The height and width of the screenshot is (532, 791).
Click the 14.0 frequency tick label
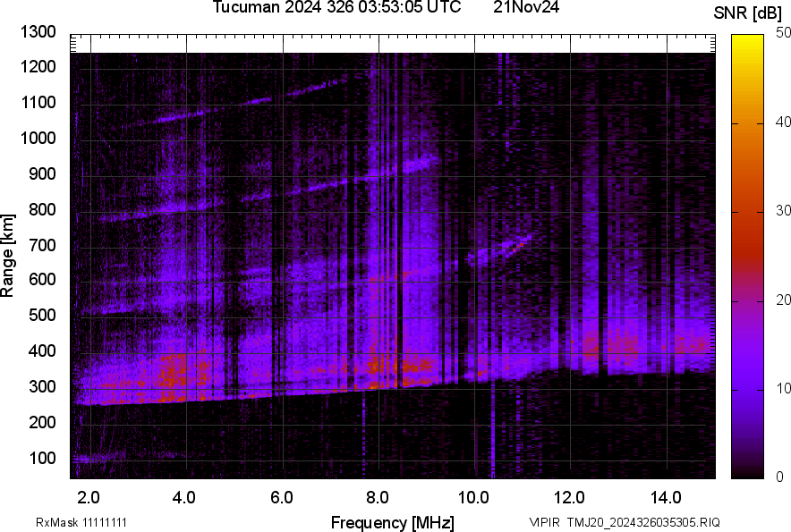pos(666,497)
